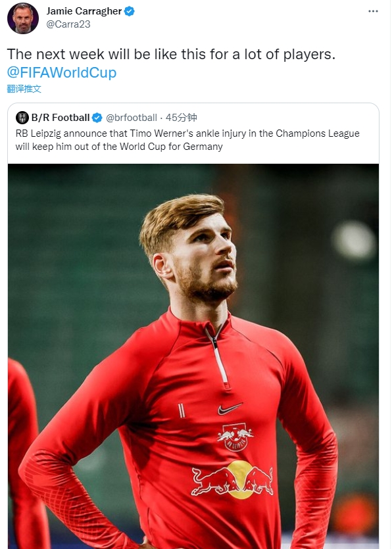392x549 pixels.
Task: Open the @Carra23 handle
Action: pos(68,24)
